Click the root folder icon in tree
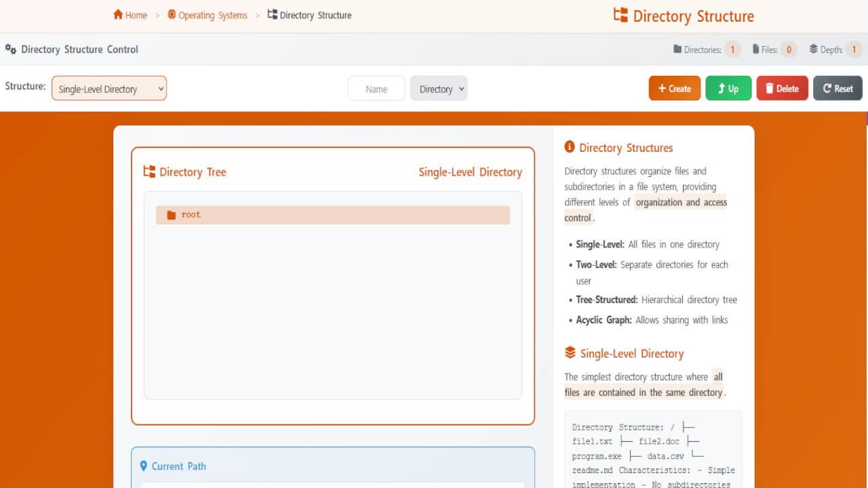The height and width of the screenshot is (488, 868). 172,215
